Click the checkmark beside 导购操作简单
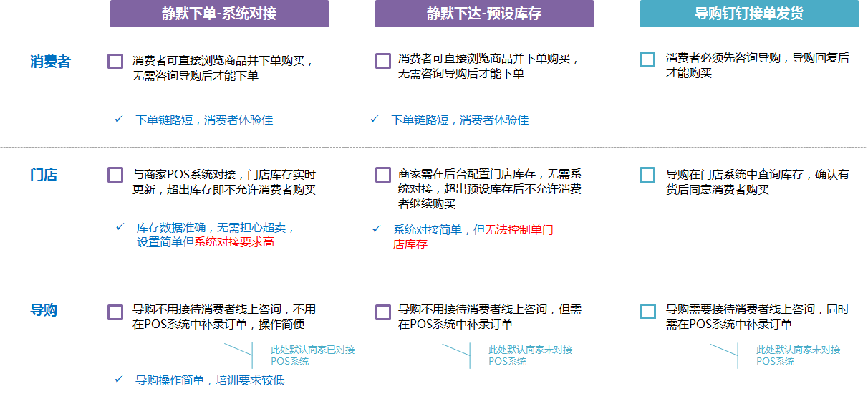The height and width of the screenshot is (394, 868). point(118,379)
